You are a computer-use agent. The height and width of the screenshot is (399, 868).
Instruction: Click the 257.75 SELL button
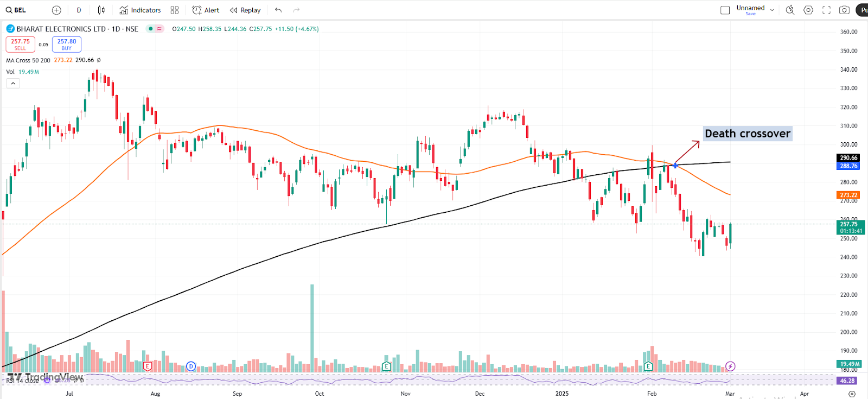20,45
